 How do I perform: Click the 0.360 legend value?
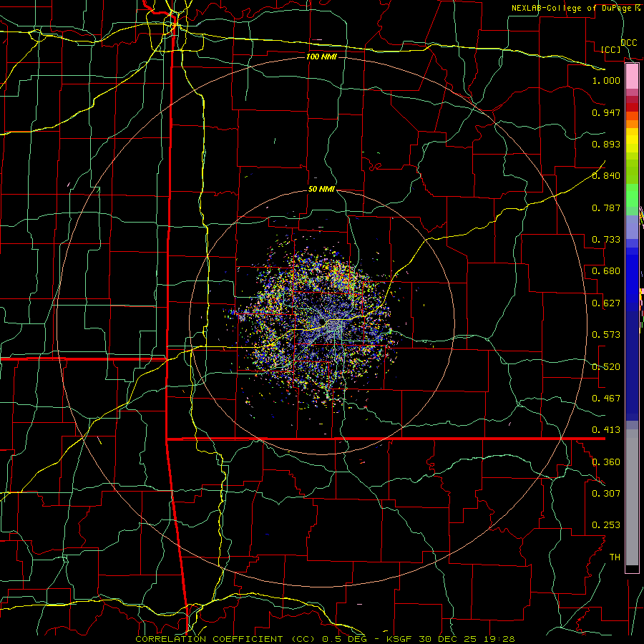[606, 462]
